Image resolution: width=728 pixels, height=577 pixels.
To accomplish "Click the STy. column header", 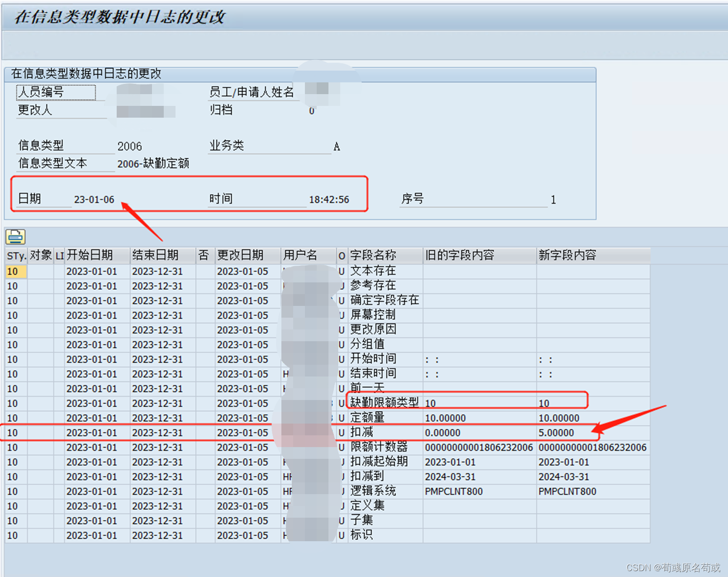I will tap(16, 255).
